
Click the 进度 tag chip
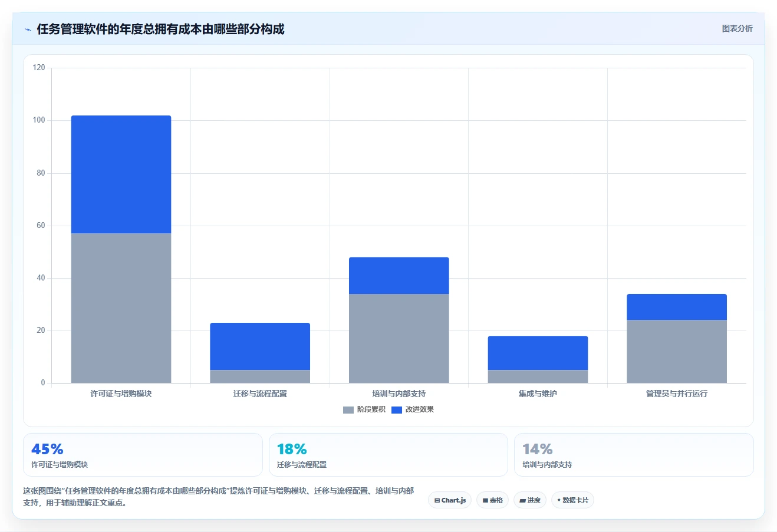click(530, 500)
